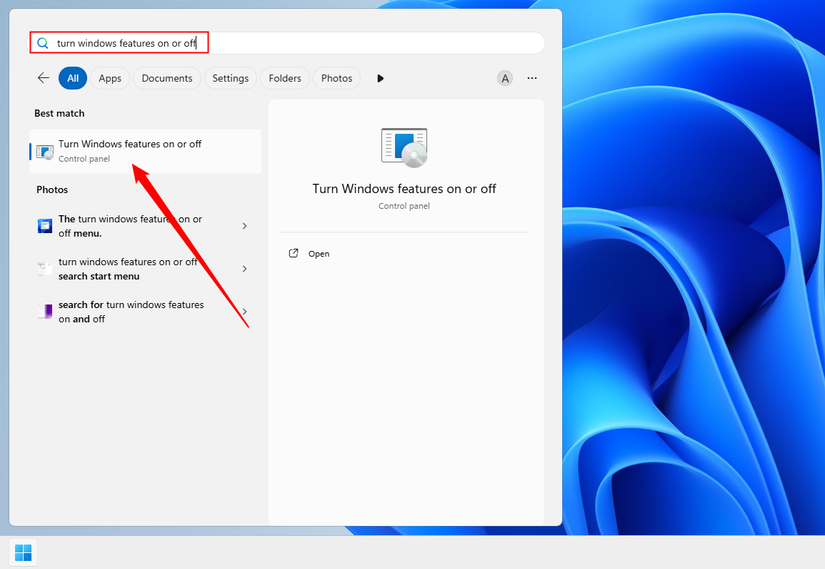Click the Open external-link icon
The height and width of the screenshot is (569, 825).
[x=294, y=253]
